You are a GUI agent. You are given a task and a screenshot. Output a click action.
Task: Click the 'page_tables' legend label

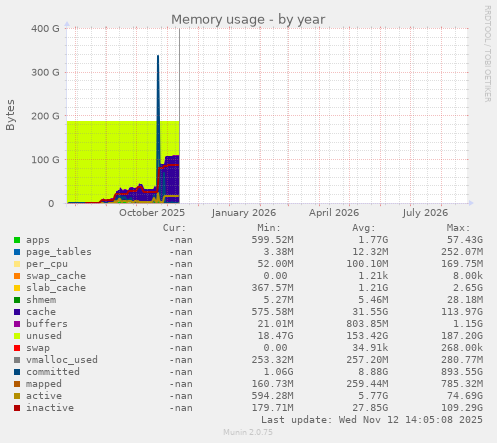(x=59, y=252)
